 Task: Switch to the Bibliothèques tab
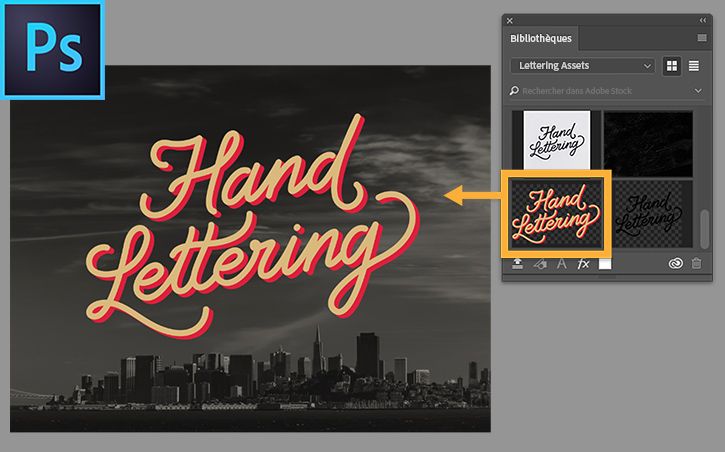coord(541,38)
